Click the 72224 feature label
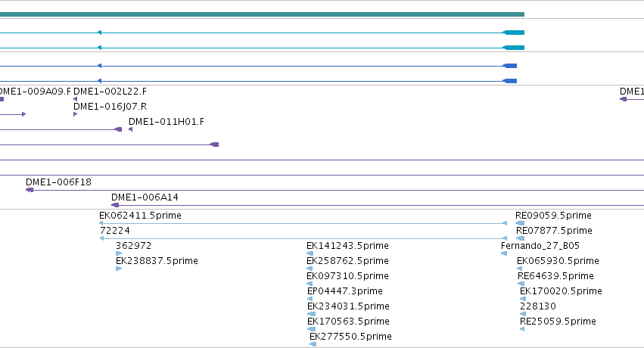The image size is (644, 348). click(115, 231)
